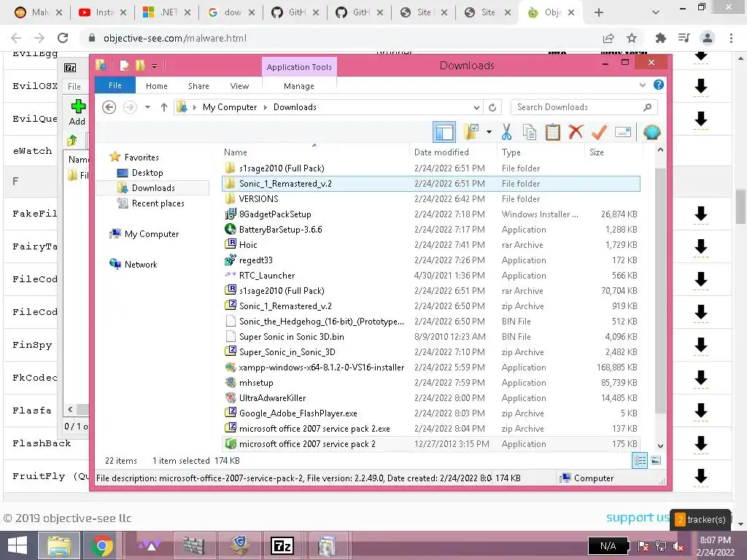This screenshot has height=560, width=747.
Task: Click the folder options icon in toolbar
Action: (471, 133)
